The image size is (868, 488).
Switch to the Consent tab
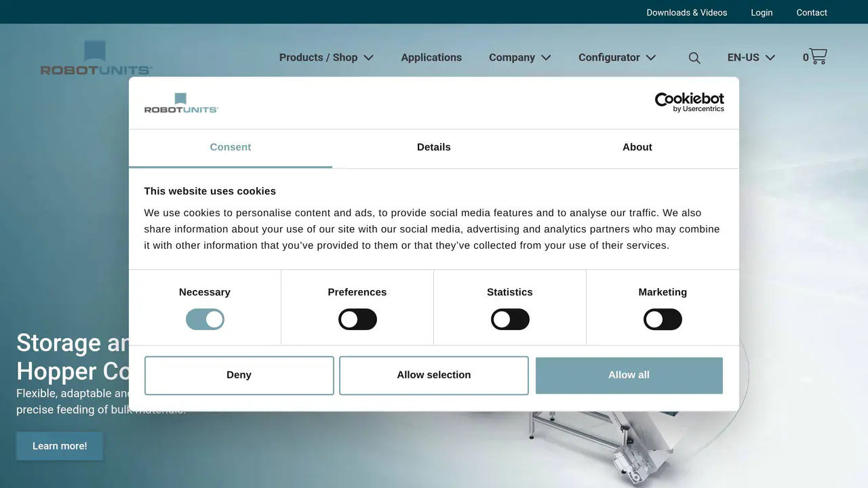(231, 147)
